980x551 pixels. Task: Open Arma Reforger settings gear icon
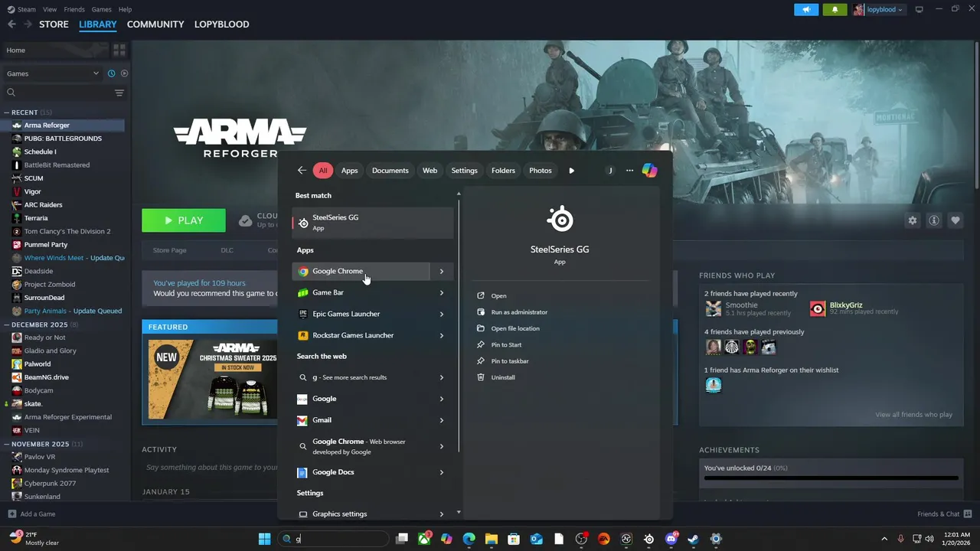point(912,220)
